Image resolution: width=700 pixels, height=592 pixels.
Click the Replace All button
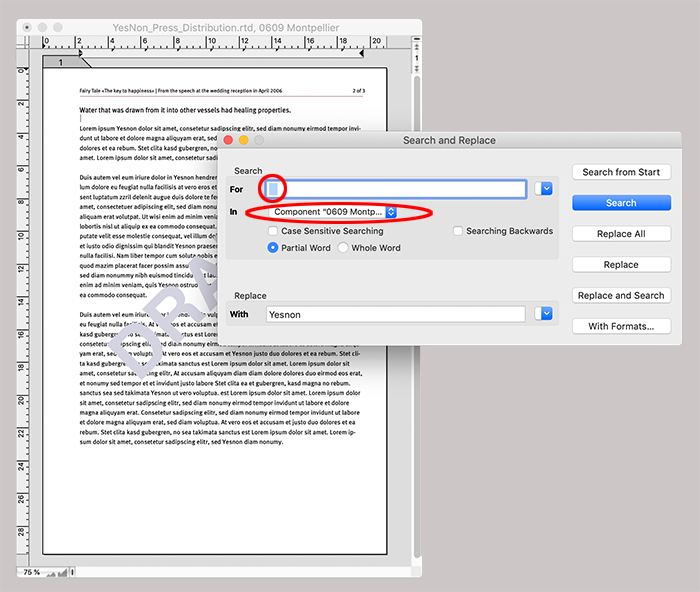point(621,234)
